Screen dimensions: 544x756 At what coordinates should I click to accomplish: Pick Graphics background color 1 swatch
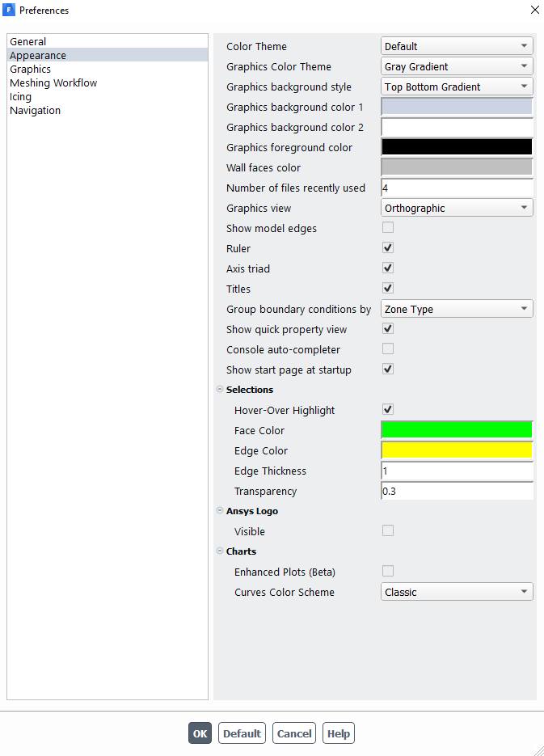pyautogui.click(x=457, y=107)
